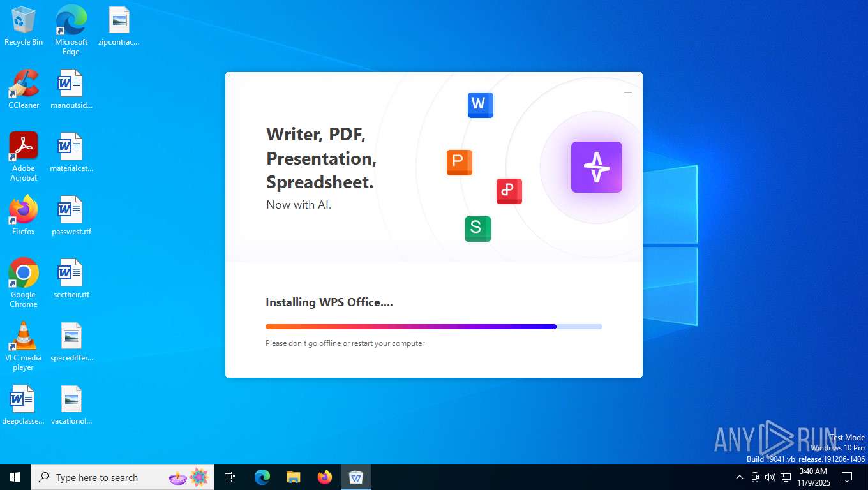
Task: Launch File Explorer from taskbar
Action: click(x=294, y=477)
